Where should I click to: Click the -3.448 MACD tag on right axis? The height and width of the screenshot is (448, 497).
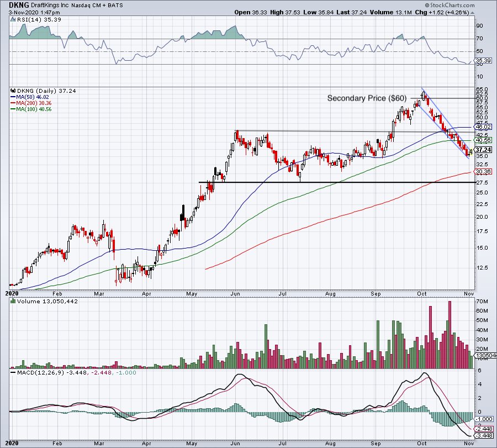coord(484,435)
